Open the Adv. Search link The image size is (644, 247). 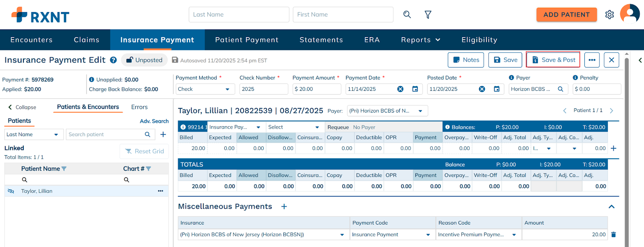[x=154, y=121]
